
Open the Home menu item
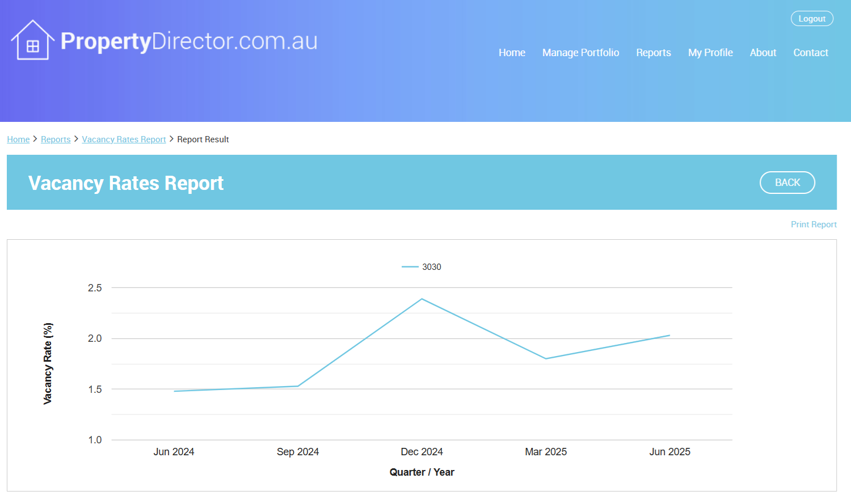[512, 53]
